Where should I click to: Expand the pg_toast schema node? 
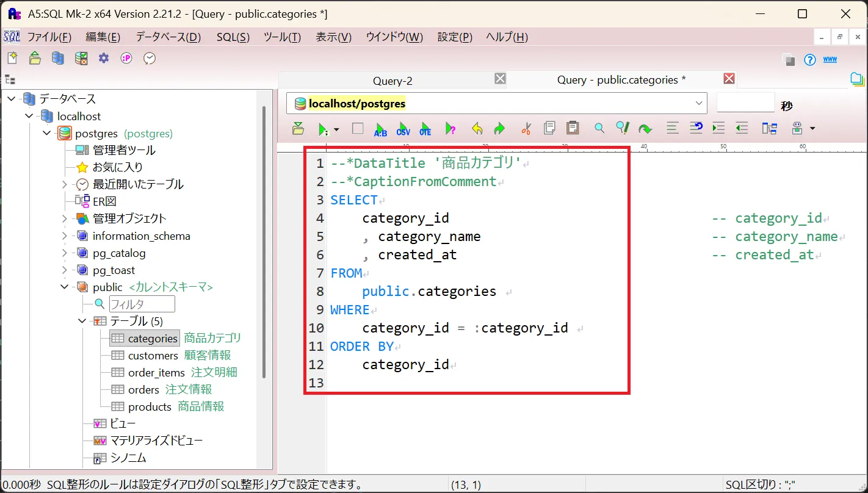coord(65,270)
